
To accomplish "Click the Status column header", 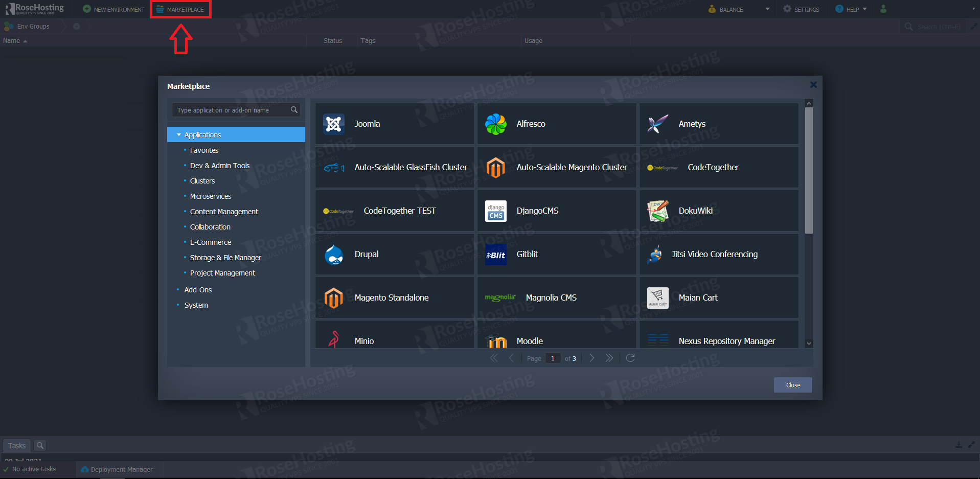I will [x=333, y=40].
